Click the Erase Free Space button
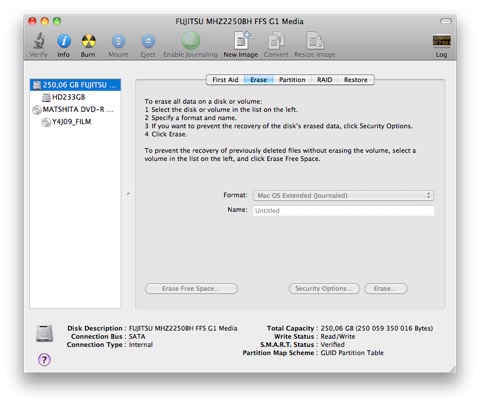This screenshot has height=405, width=480. click(x=191, y=289)
